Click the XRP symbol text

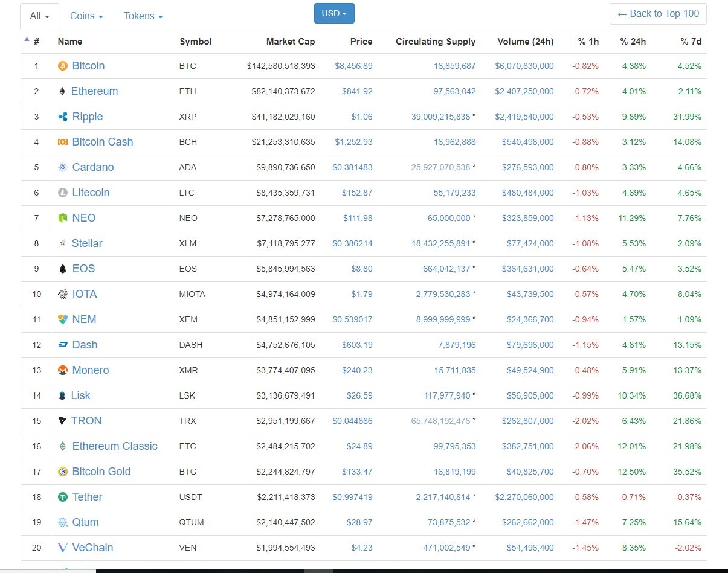tap(188, 117)
